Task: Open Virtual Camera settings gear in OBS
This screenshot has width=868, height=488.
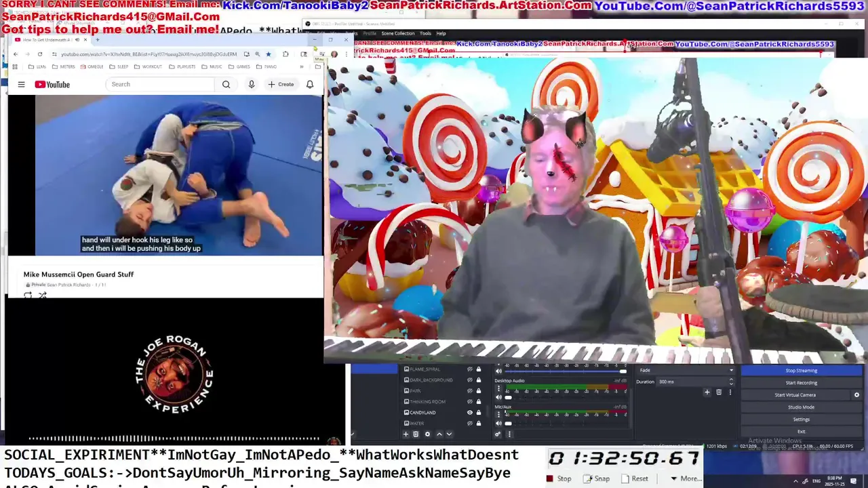Action: 856,395
